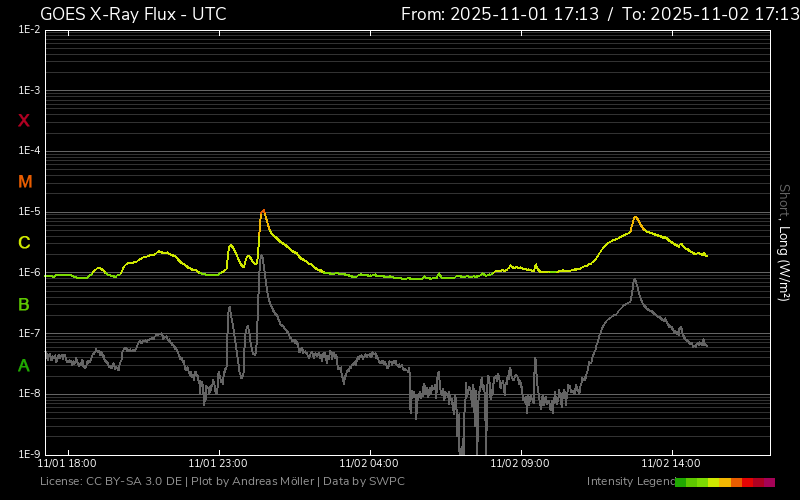This screenshot has width=800, height=500.
Task: Click the dark green A flare class letter
Action: pyautogui.click(x=24, y=366)
